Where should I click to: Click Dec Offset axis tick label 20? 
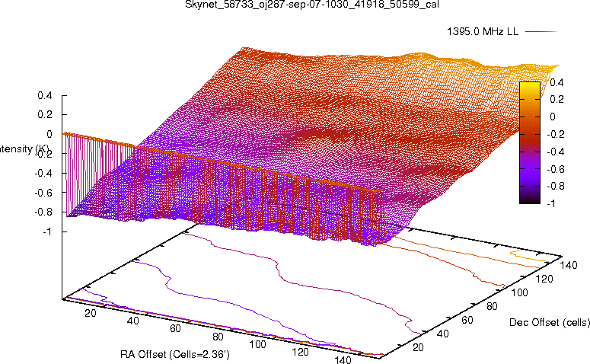418,347
